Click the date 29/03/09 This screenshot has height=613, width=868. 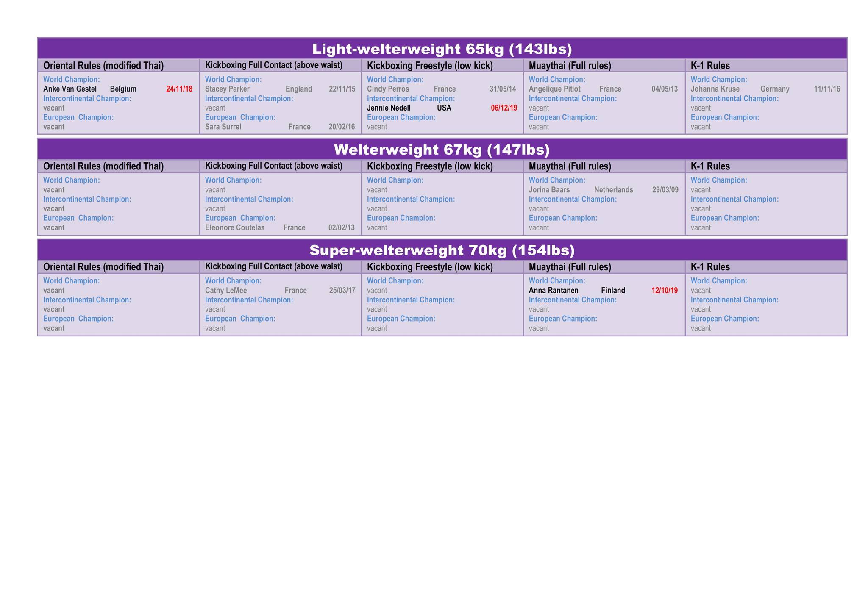click(665, 190)
